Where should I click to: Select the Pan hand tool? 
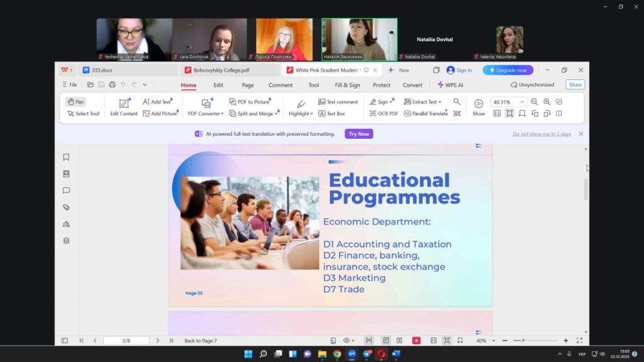tap(75, 102)
